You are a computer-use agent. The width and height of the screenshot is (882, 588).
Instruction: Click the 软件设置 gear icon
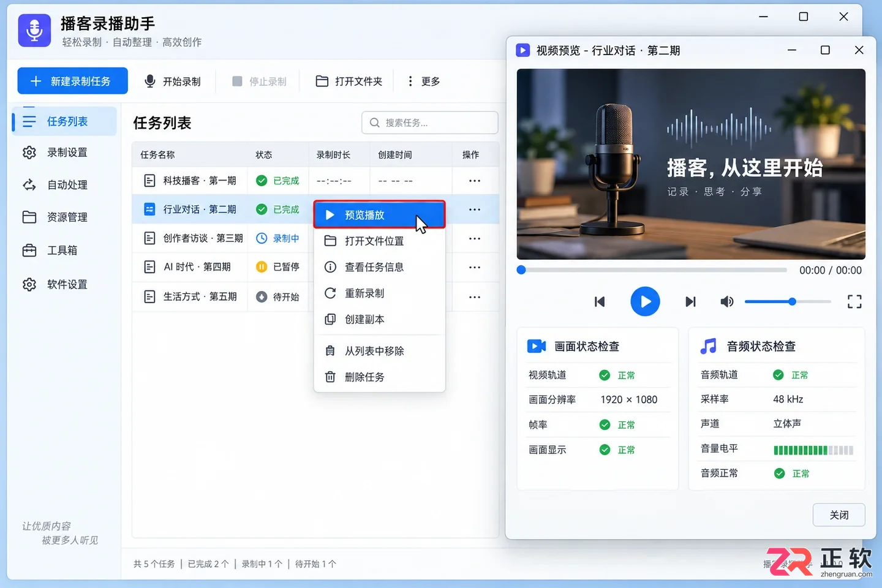(x=29, y=285)
